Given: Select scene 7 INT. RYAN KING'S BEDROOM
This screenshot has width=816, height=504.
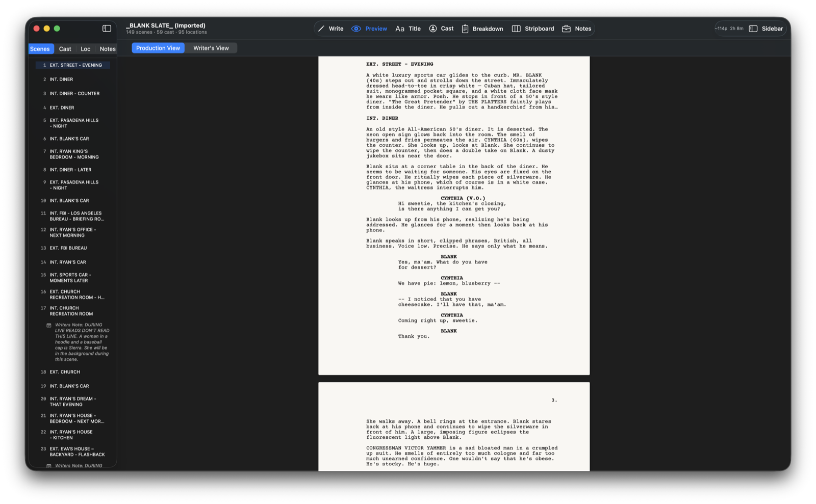Looking at the screenshot, I should click(73, 154).
